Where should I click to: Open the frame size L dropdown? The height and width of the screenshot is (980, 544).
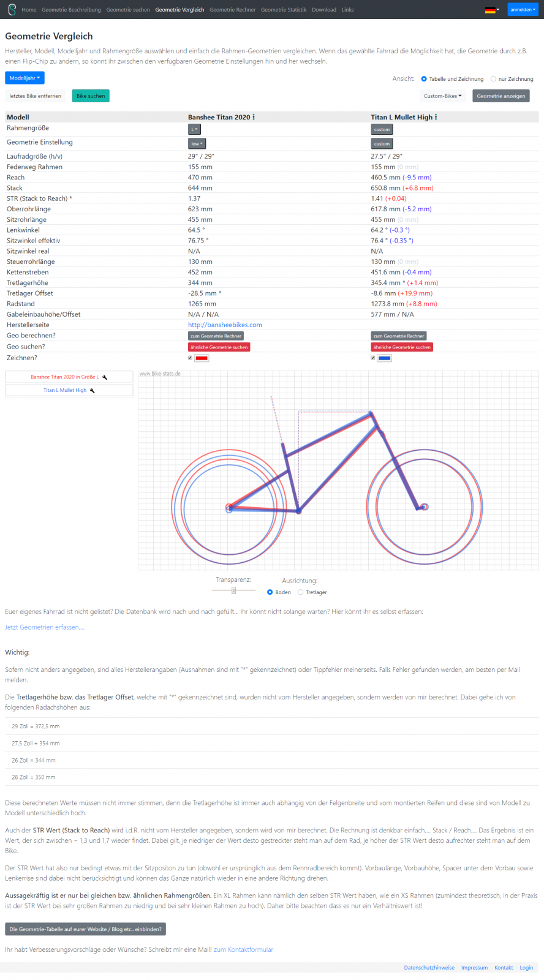(194, 129)
